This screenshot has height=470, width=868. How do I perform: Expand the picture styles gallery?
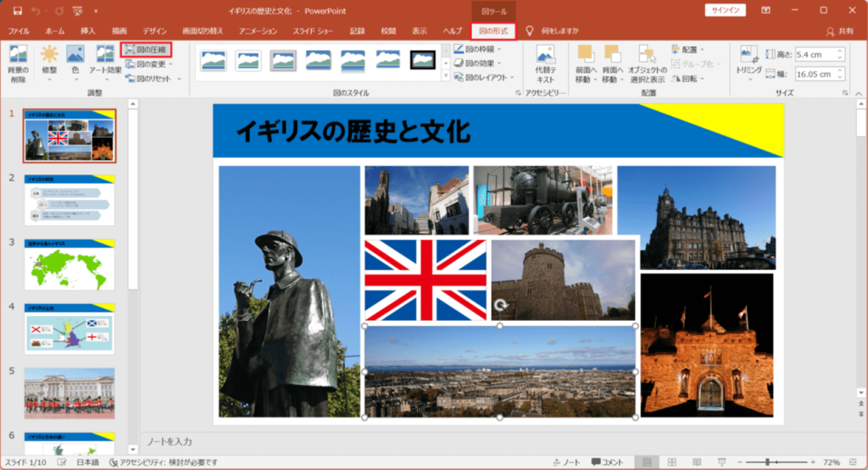point(446,76)
